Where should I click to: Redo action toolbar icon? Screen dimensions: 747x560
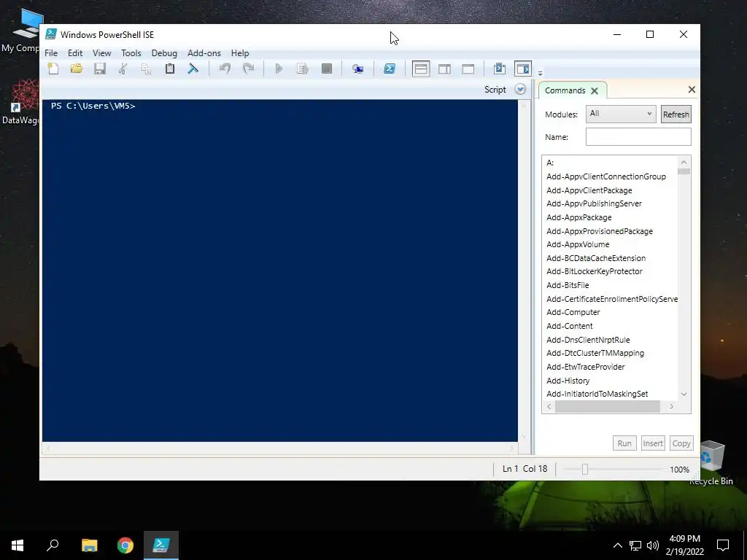point(248,69)
